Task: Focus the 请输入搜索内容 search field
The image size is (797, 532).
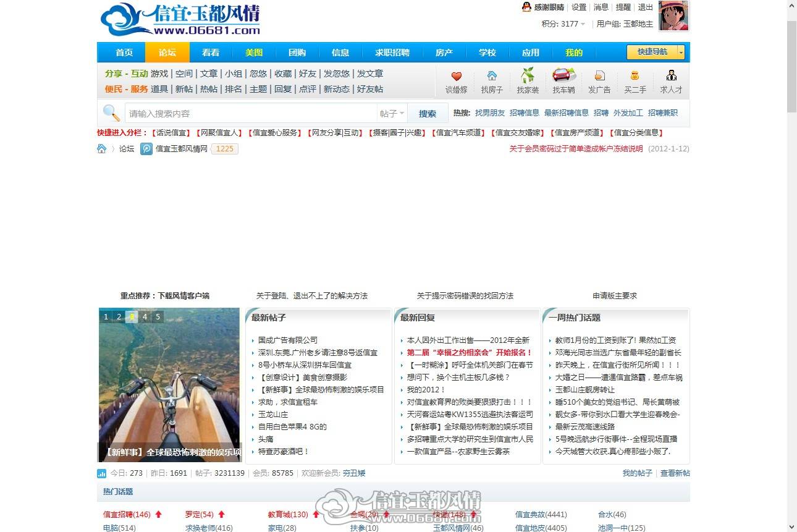Action: pos(251,114)
